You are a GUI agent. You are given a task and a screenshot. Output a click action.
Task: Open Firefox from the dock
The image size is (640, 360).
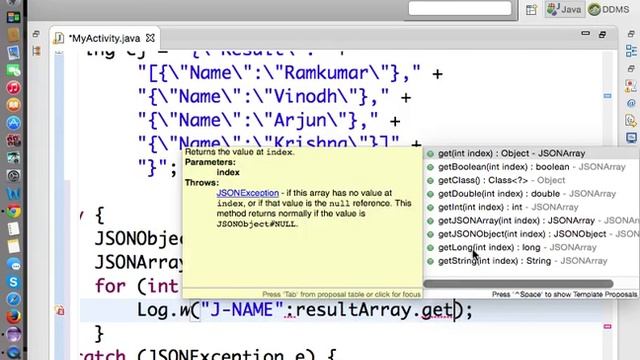pyautogui.click(x=13, y=317)
